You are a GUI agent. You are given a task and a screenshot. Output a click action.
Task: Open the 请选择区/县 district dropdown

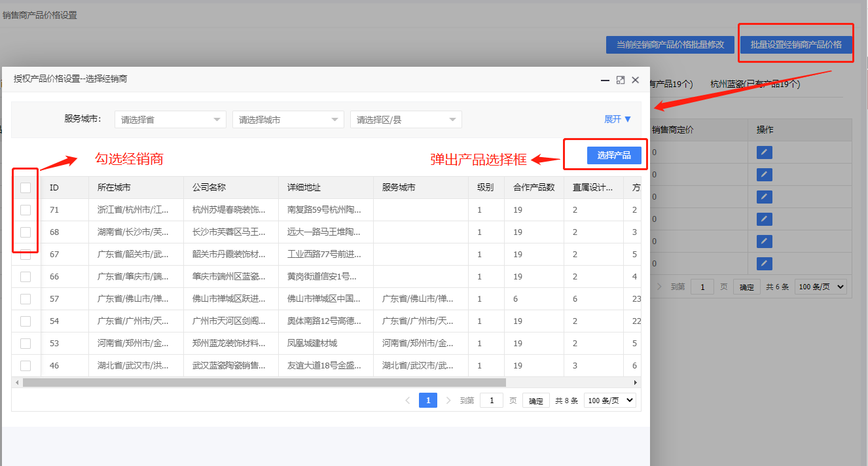406,120
